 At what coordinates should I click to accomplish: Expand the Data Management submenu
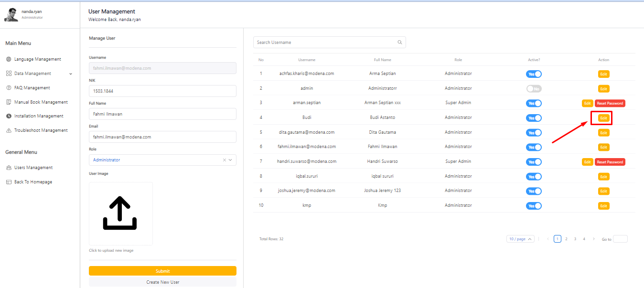[x=71, y=74]
